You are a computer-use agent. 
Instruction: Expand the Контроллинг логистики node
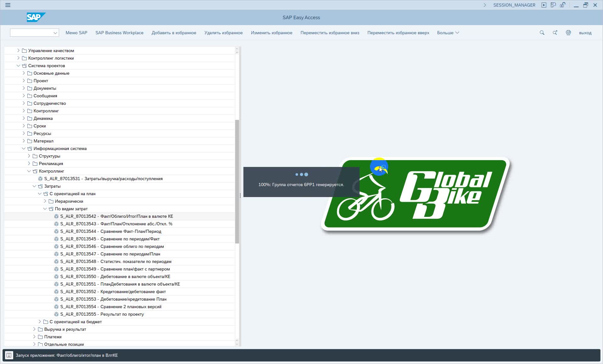(18, 58)
